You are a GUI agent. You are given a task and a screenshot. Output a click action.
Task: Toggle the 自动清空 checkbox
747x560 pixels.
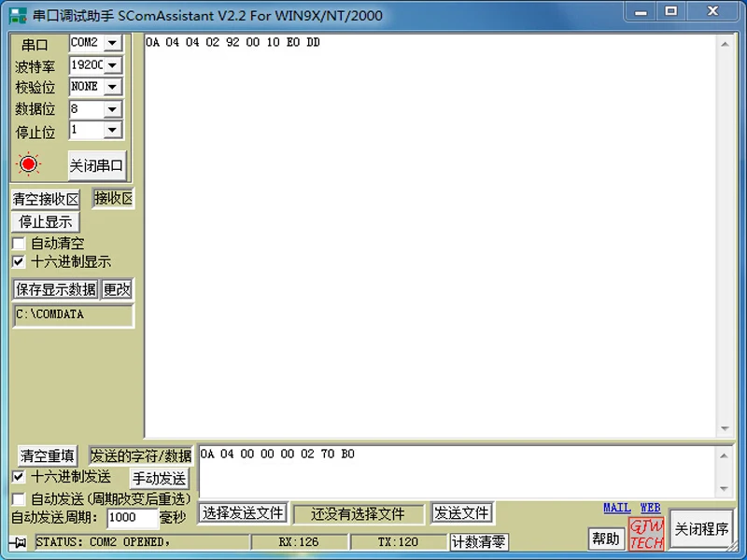(x=19, y=244)
